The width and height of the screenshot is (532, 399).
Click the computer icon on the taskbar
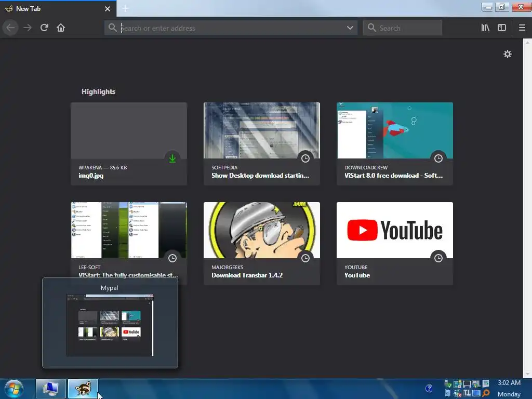(x=51, y=389)
